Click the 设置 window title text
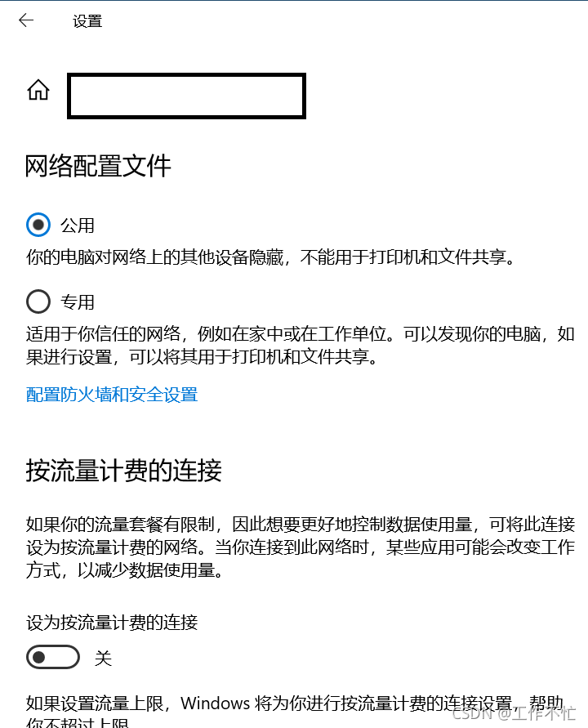The image size is (588, 728). pyautogui.click(x=87, y=21)
